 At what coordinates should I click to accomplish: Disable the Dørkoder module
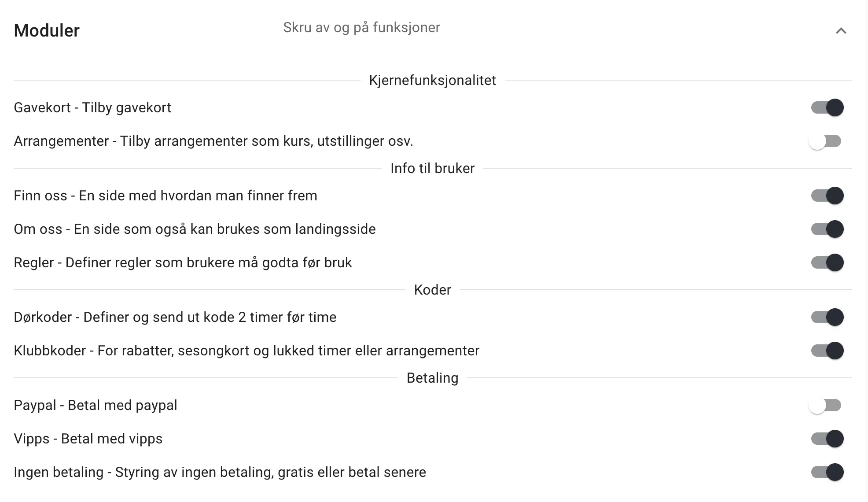tap(826, 317)
